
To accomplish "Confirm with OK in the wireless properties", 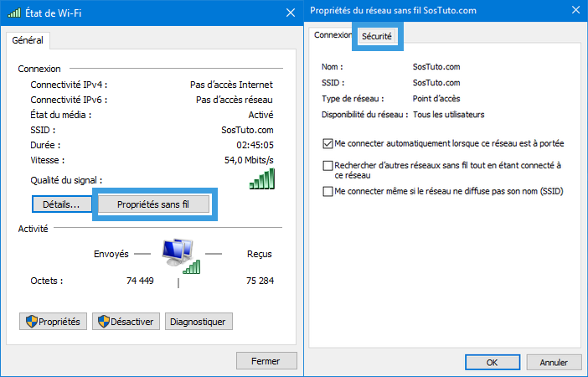I will (x=493, y=363).
